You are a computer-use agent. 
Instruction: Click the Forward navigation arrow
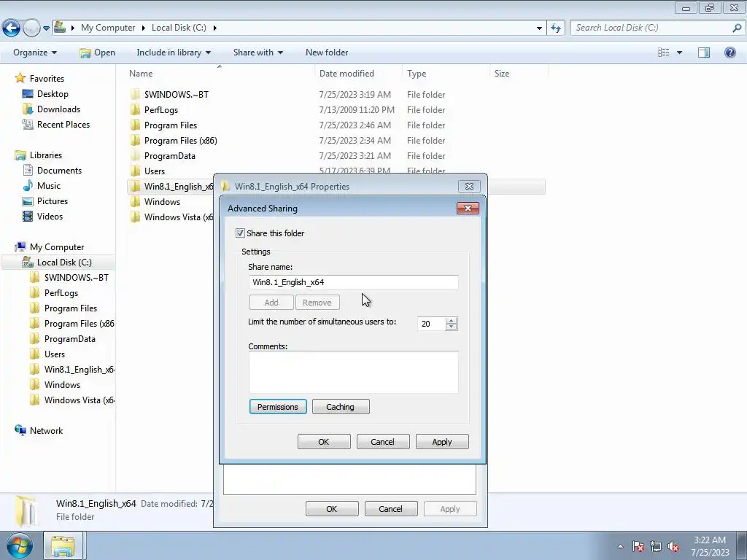pyautogui.click(x=31, y=28)
